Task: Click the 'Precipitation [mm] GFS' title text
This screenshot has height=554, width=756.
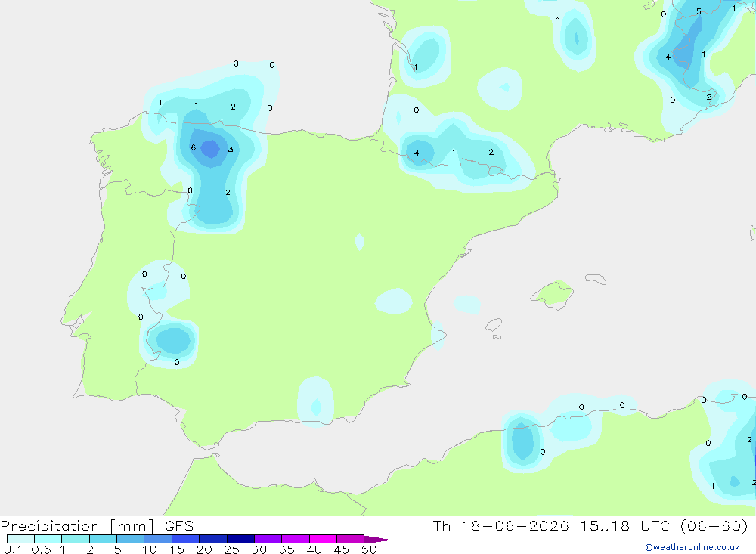Action: pos(97,526)
